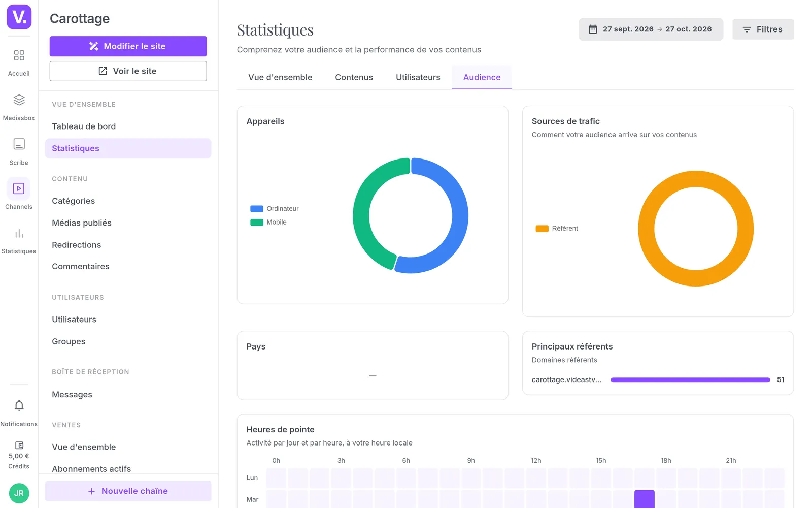Click the Sources de trafic heading

point(565,121)
